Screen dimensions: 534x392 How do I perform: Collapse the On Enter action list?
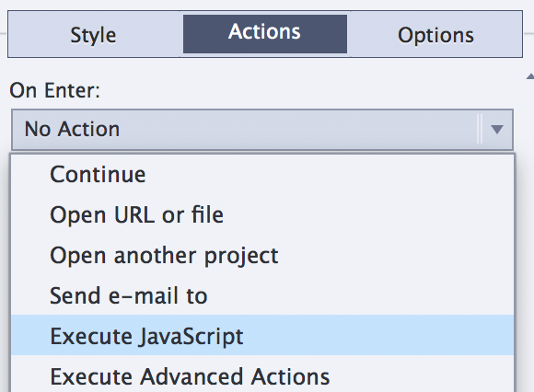(497, 130)
